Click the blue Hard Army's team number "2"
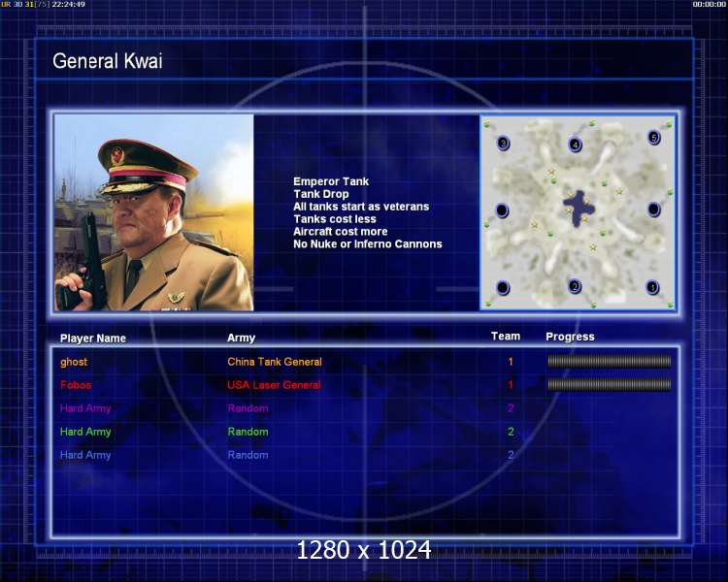 511,455
